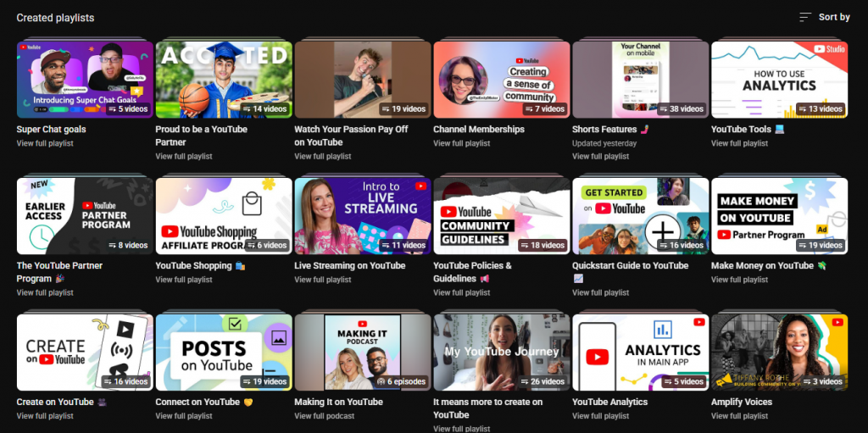868x433 pixels.
Task: Open the Posts on YouTube thumbnail
Action: coord(224,353)
